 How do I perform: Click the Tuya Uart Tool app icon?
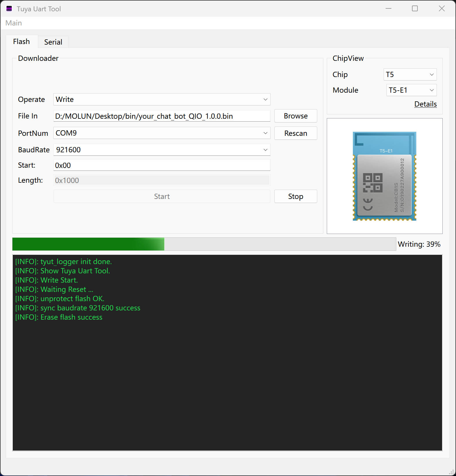(9, 9)
